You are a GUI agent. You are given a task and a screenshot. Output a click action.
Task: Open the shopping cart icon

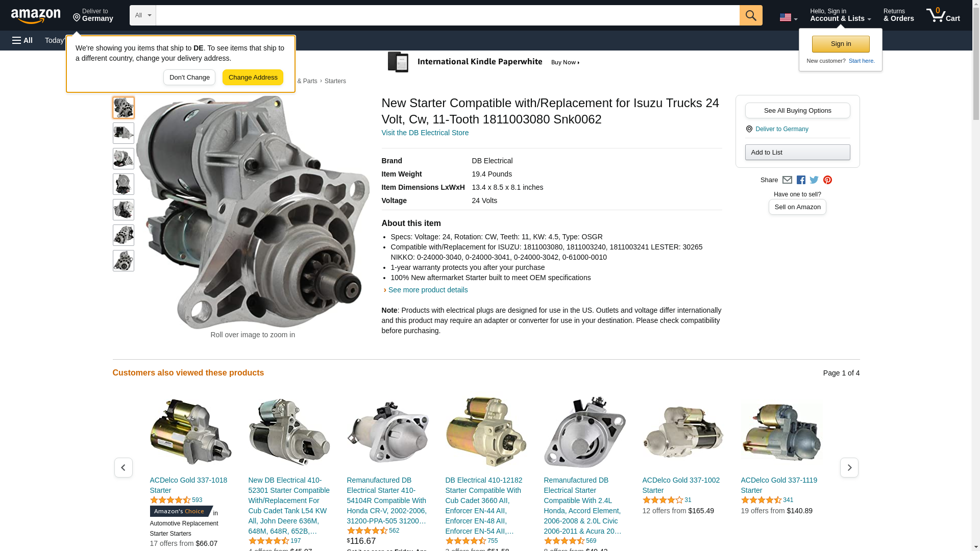(x=942, y=15)
